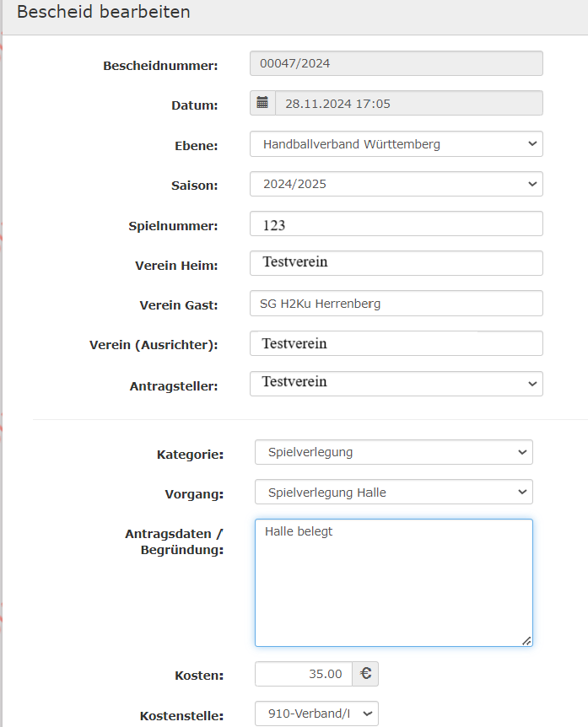Viewport: 588px width, 727px height.
Task: Click the Bescheidnummer field showing 00047/2024
Action: point(396,63)
